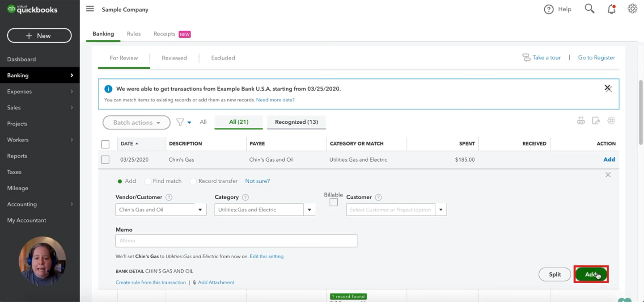Select the Find match radio button
The height and width of the screenshot is (302, 644).
coord(148,181)
